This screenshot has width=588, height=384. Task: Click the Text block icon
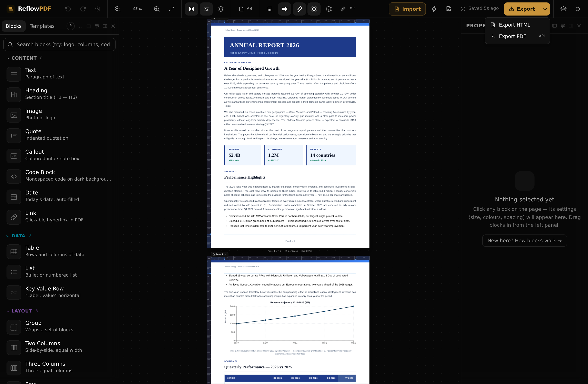pos(14,74)
